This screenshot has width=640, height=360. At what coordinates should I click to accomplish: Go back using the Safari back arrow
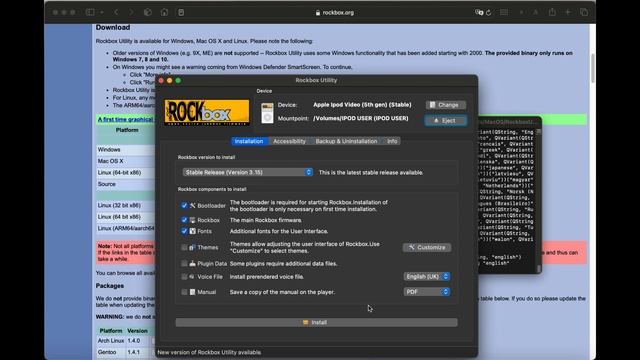tap(116, 12)
